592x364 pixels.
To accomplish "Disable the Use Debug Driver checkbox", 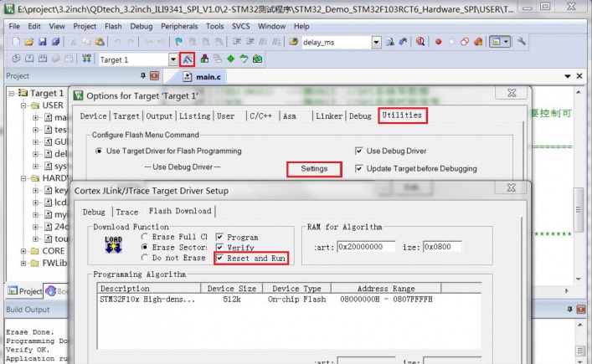I will coord(360,151).
